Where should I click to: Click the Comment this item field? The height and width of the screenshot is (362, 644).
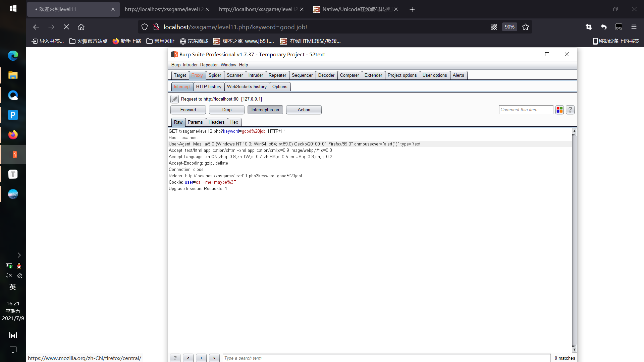pyautogui.click(x=526, y=110)
